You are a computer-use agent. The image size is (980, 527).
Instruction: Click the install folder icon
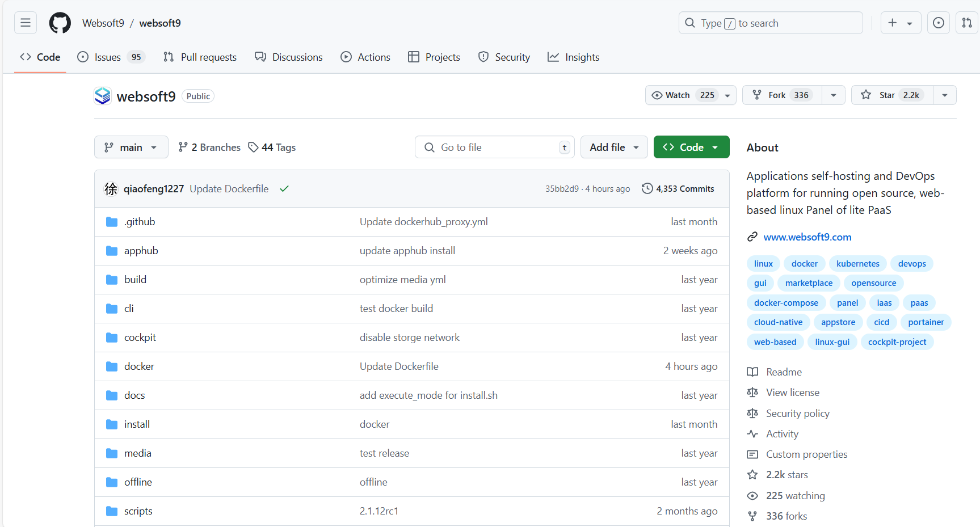tap(112, 424)
